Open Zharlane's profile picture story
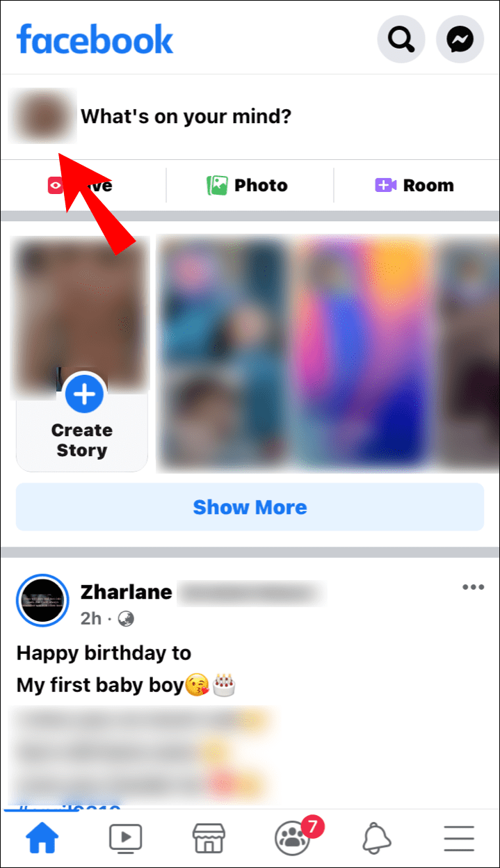The width and height of the screenshot is (500, 868). coord(43,601)
